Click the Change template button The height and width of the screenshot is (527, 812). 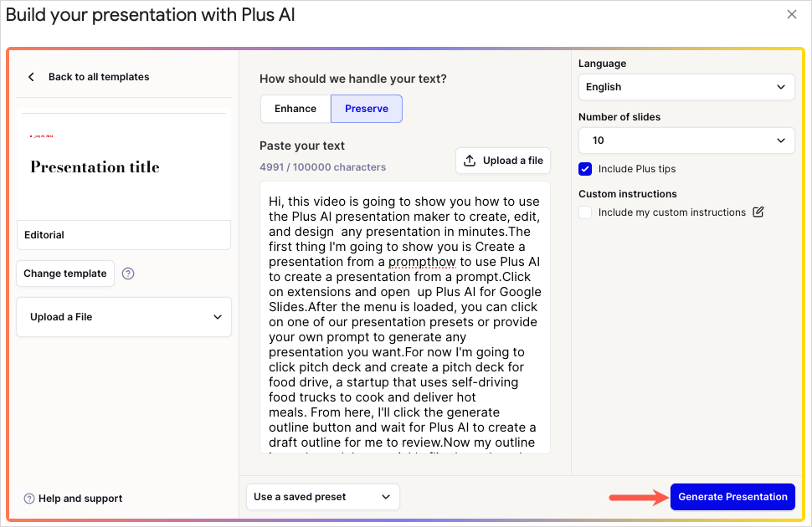(65, 274)
